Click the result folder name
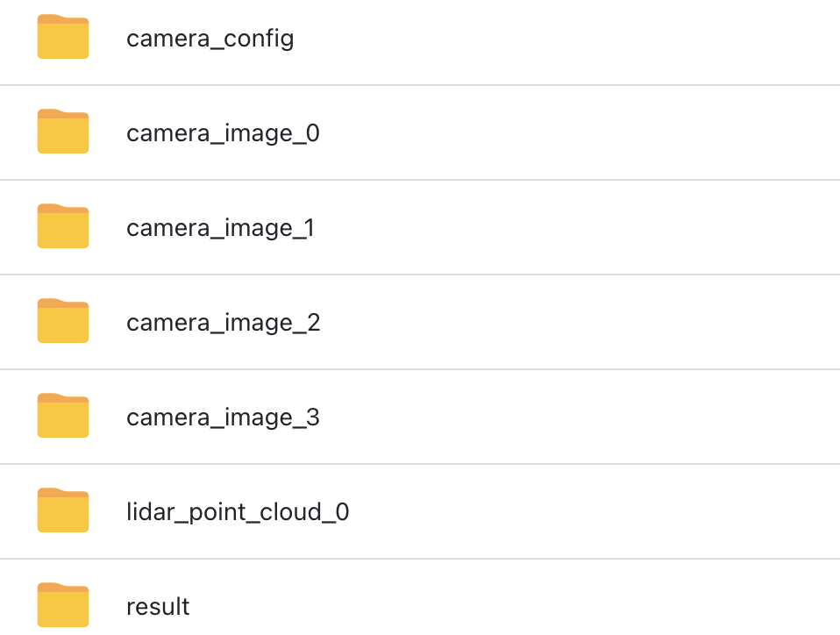 (x=158, y=607)
